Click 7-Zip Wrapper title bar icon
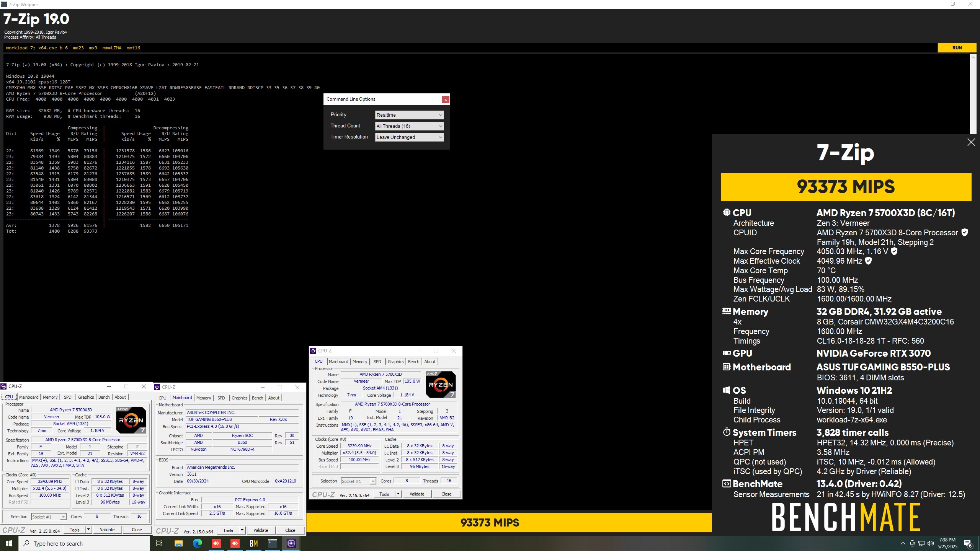Screen dimensions: 980x551 [x=4, y=4]
